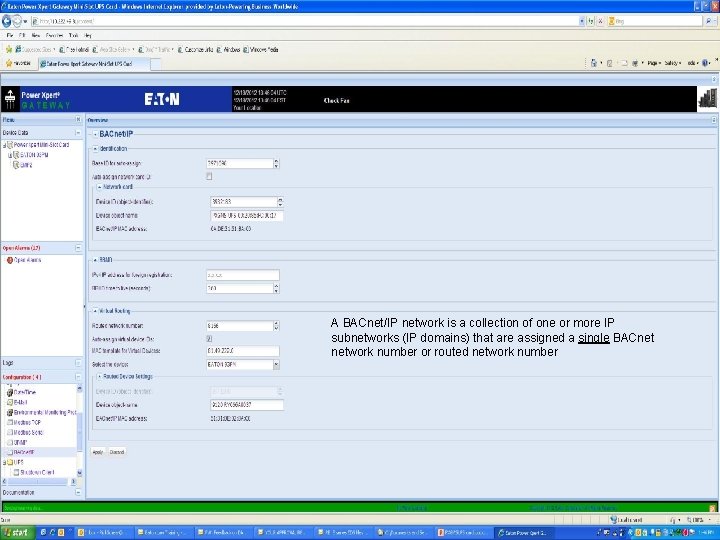Screen dimensions: 720x540
Task: Click the File menu
Action: coord(10,35)
